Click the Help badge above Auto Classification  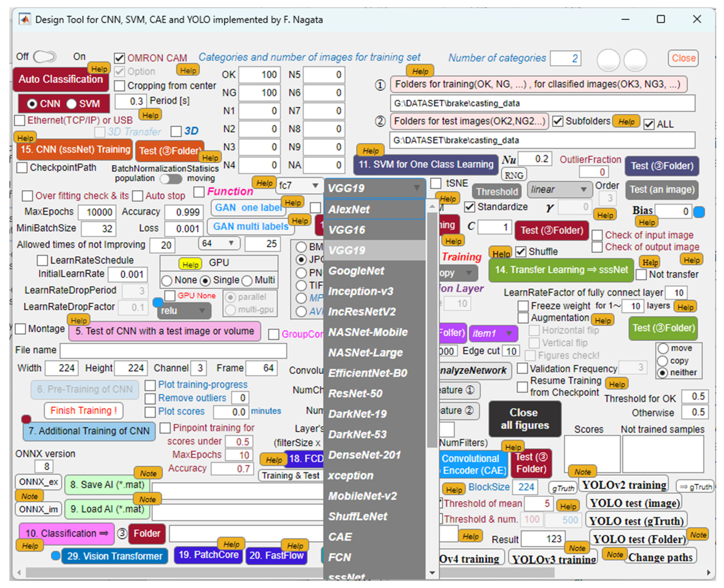tap(99, 69)
